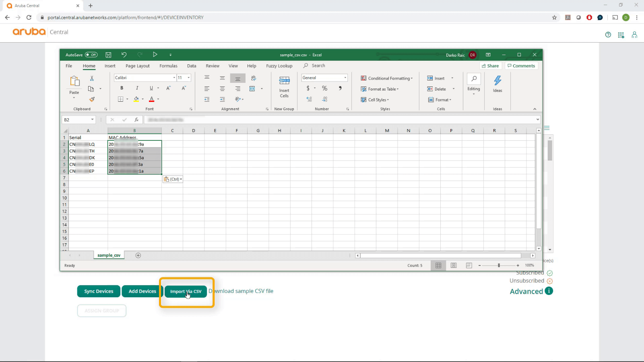644x362 pixels.
Task: Switch to the Review ribbon tab
Action: [213, 66]
